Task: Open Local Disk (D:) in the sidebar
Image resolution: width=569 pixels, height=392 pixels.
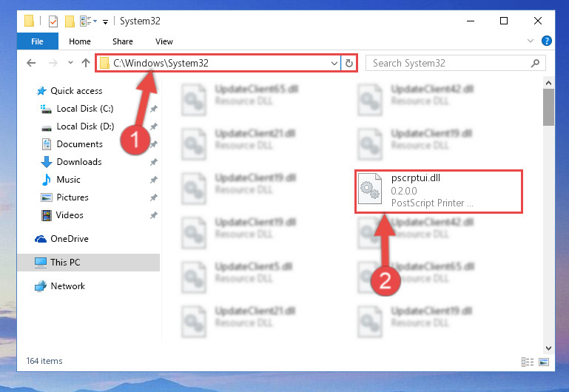Action: [85, 126]
